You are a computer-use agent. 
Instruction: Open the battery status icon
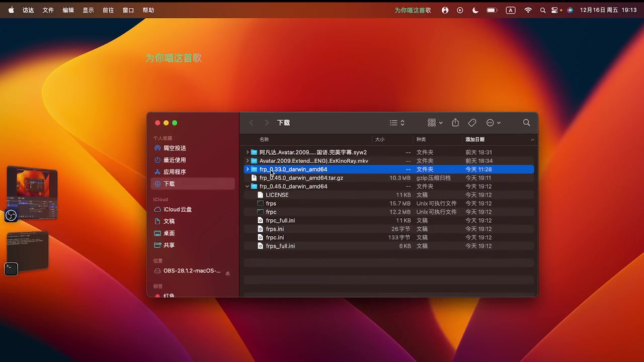pyautogui.click(x=492, y=10)
